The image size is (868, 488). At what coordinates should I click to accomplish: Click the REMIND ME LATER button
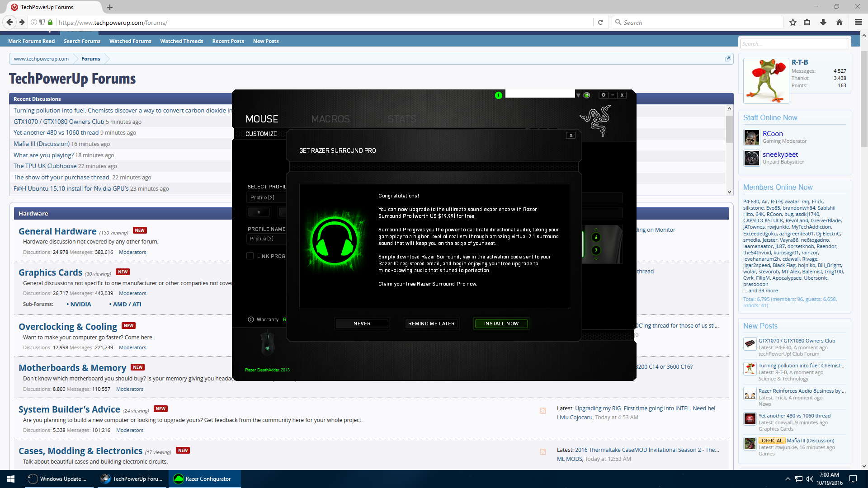(431, 324)
